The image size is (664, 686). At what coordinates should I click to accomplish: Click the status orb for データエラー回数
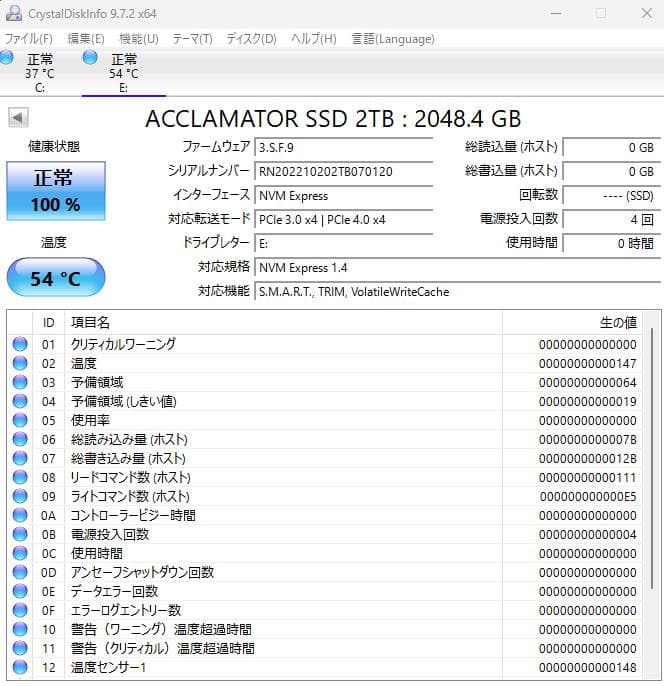(x=20, y=592)
